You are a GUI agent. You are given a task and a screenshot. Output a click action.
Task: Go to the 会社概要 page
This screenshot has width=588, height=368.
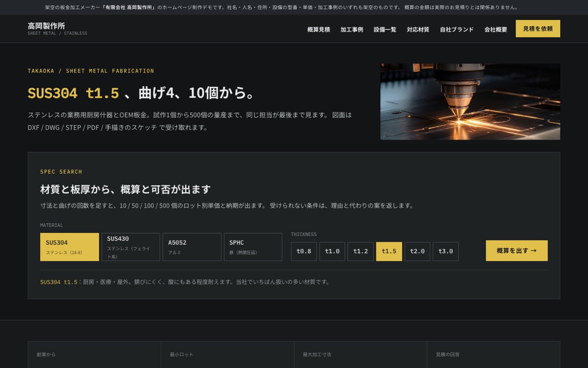click(x=496, y=29)
